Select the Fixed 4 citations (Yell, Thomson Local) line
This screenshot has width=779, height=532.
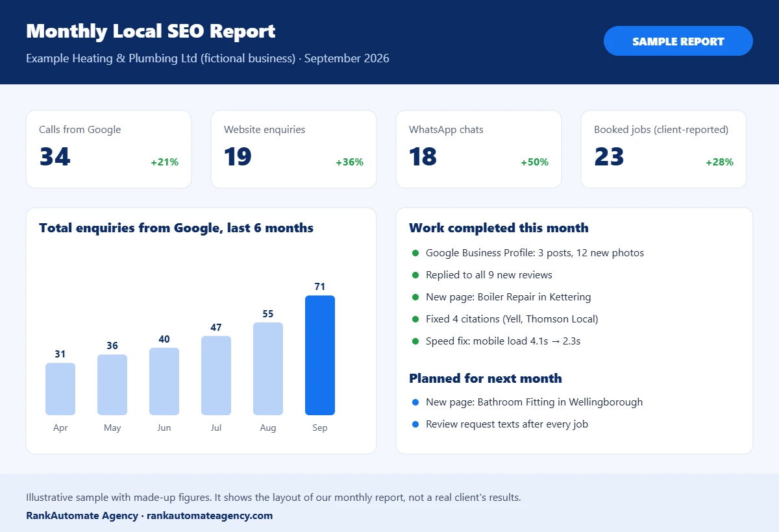point(512,319)
